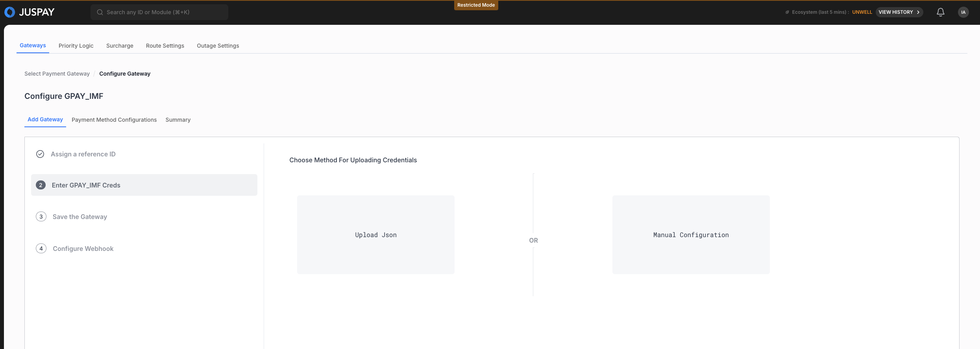Click the Juspay logo icon
The image size is (980, 349).
click(10, 12)
